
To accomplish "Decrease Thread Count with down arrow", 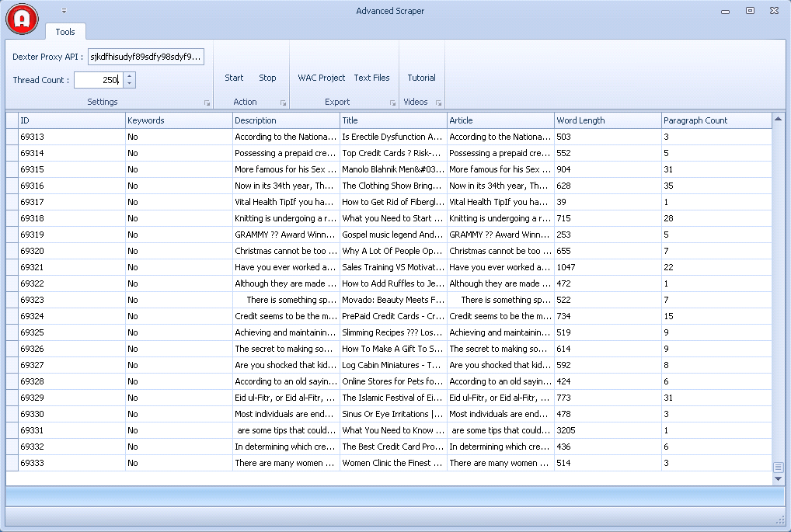I will coord(130,84).
